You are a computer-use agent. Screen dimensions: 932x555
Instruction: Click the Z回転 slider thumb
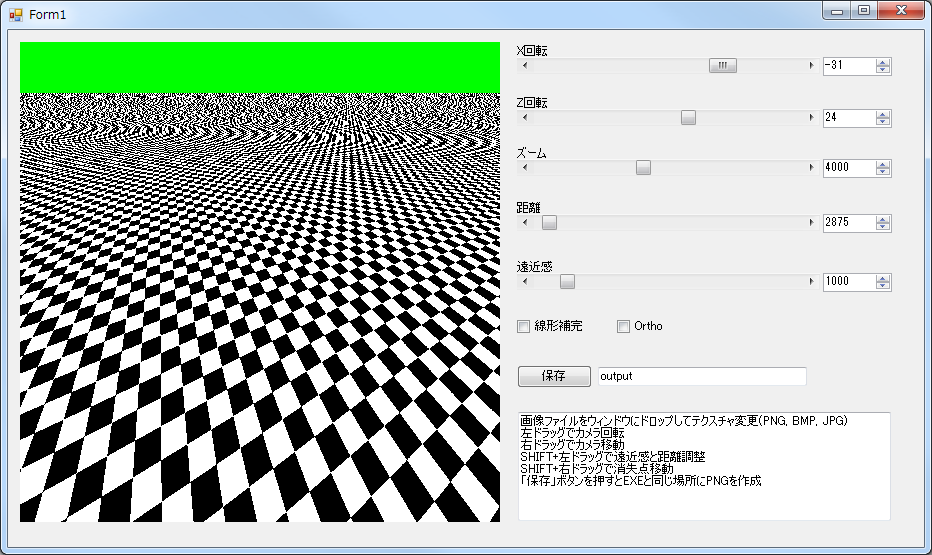tap(688, 118)
